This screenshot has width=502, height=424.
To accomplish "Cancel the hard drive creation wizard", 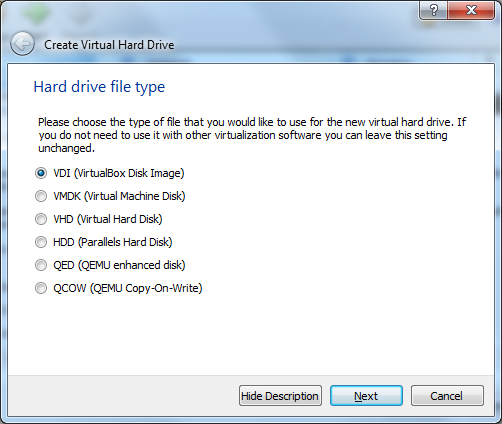I will [447, 396].
